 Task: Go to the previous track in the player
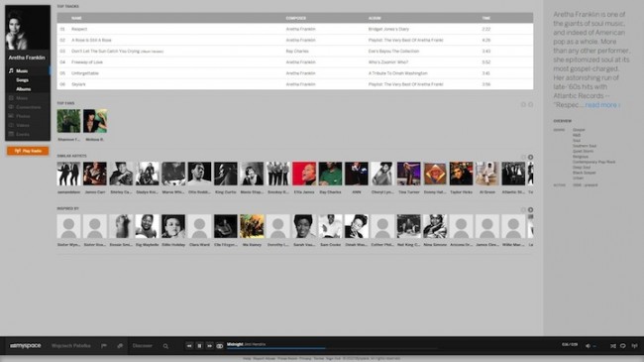[x=189, y=346]
